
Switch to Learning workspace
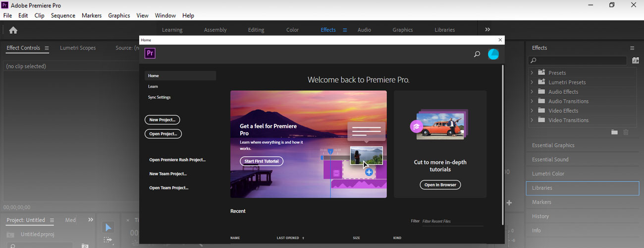point(172,30)
